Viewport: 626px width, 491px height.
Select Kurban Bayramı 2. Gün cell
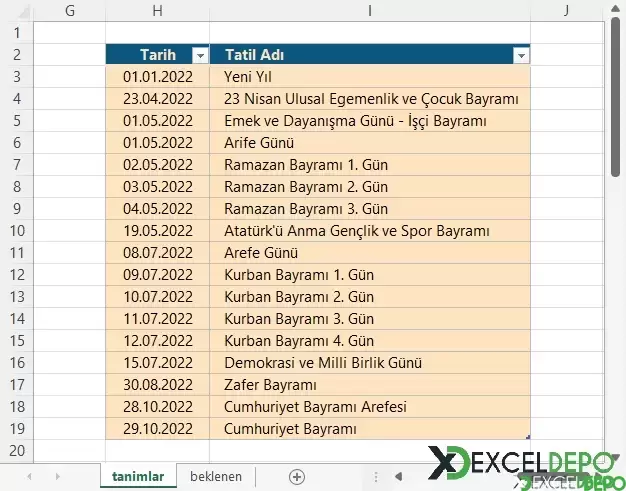[x=370, y=297]
